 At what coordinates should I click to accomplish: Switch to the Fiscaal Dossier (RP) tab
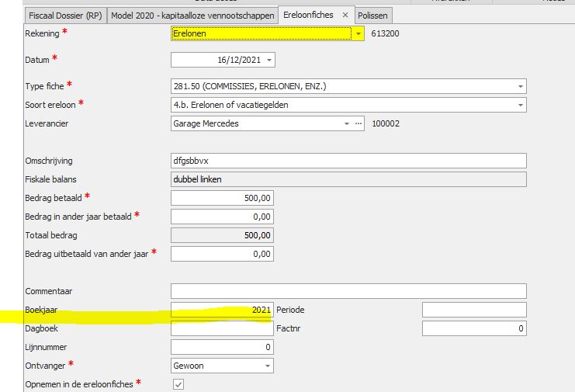[64, 16]
